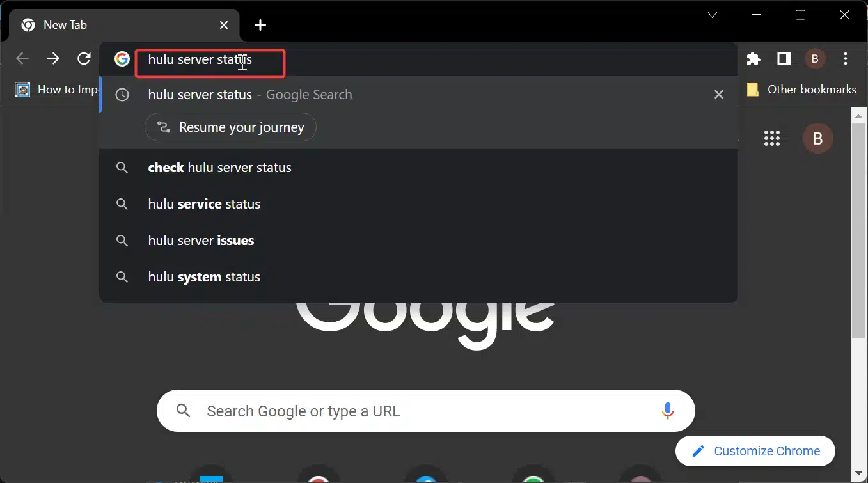Focus the Search Google or type a URL box
Viewport: 868px width, 483px height.
tap(426, 411)
